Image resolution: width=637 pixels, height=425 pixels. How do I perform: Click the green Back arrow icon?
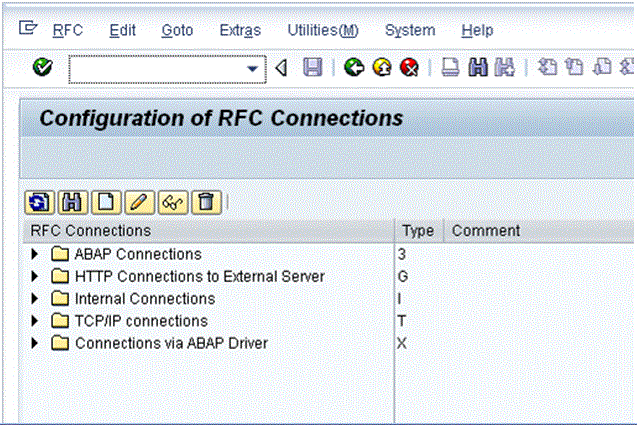coord(354,67)
